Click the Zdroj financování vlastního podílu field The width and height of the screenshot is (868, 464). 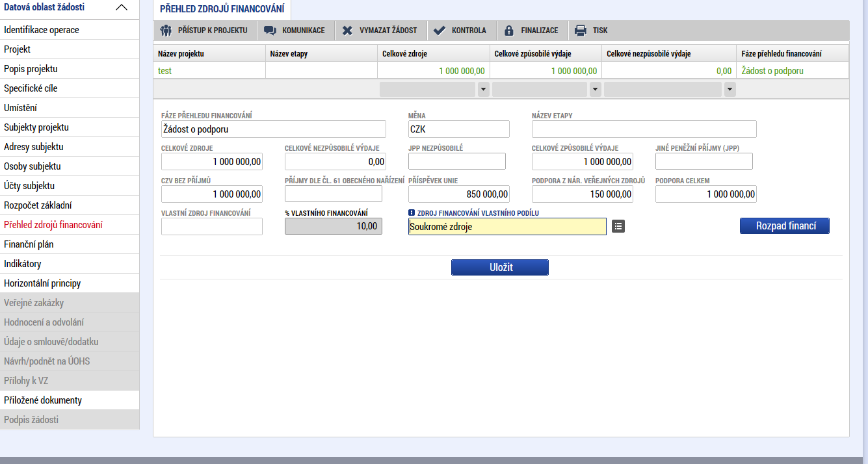click(507, 226)
